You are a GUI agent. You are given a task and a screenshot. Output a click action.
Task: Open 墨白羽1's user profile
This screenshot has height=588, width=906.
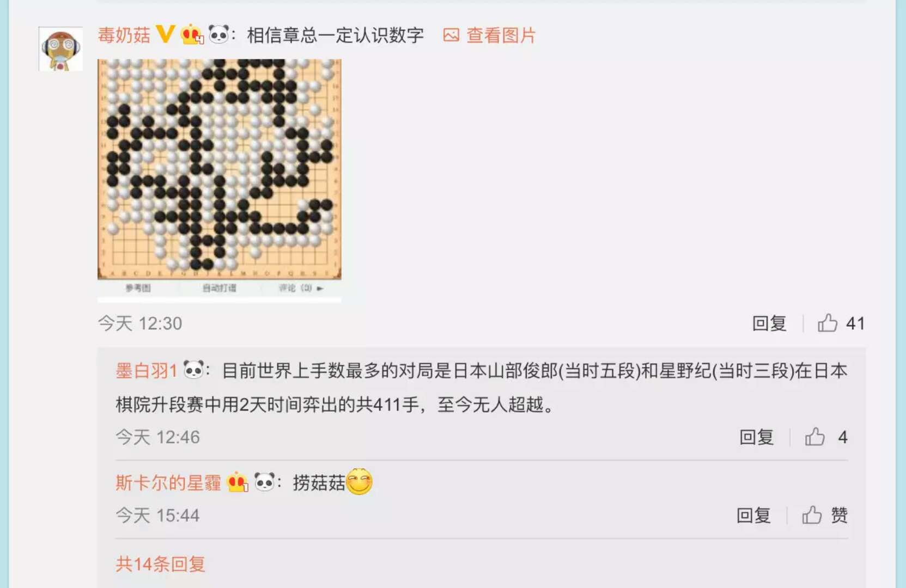(147, 371)
